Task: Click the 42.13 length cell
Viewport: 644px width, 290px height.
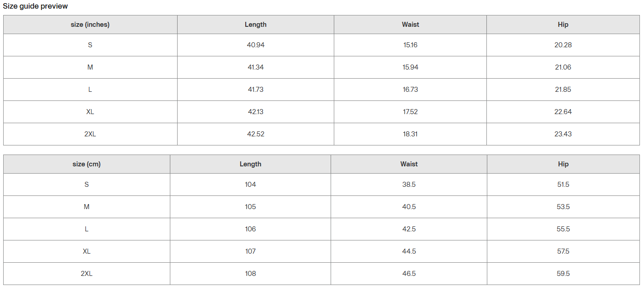Action: 255,112
